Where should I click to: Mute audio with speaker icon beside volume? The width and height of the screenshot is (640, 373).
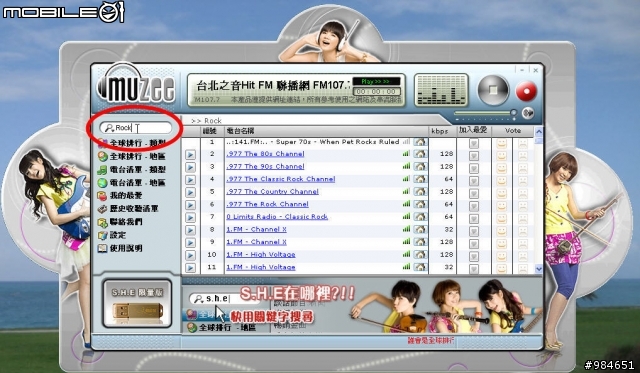tap(528, 113)
